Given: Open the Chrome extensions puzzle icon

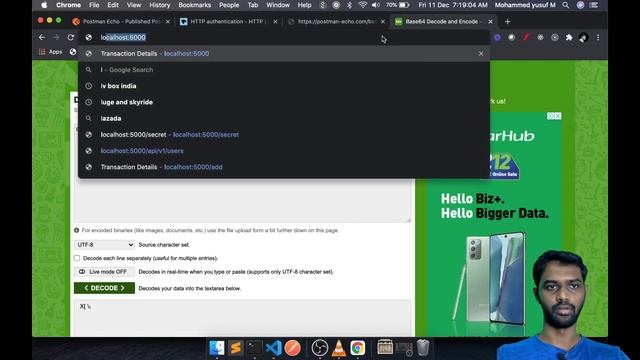Looking at the screenshot, I should (x=569, y=38).
